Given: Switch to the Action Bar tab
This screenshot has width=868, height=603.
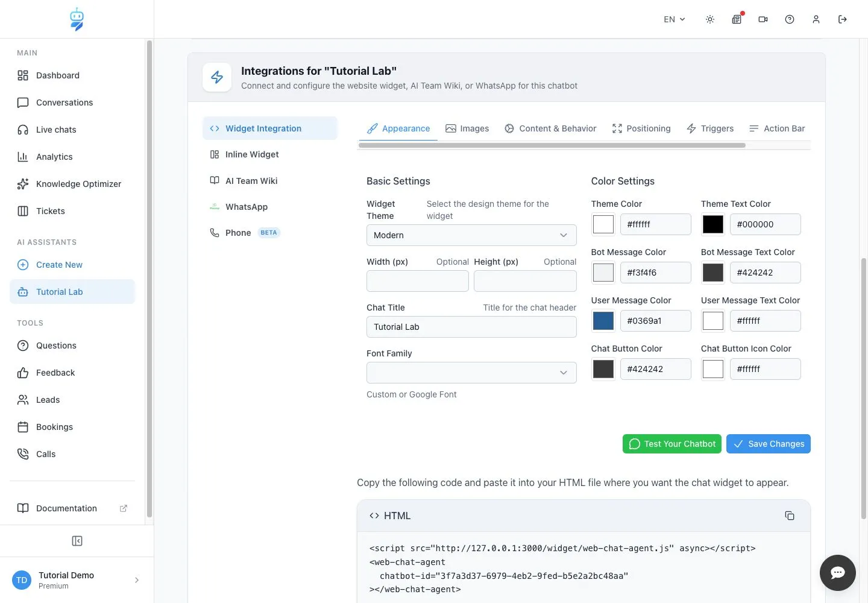Looking at the screenshot, I should pyautogui.click(x=777, y=128).
